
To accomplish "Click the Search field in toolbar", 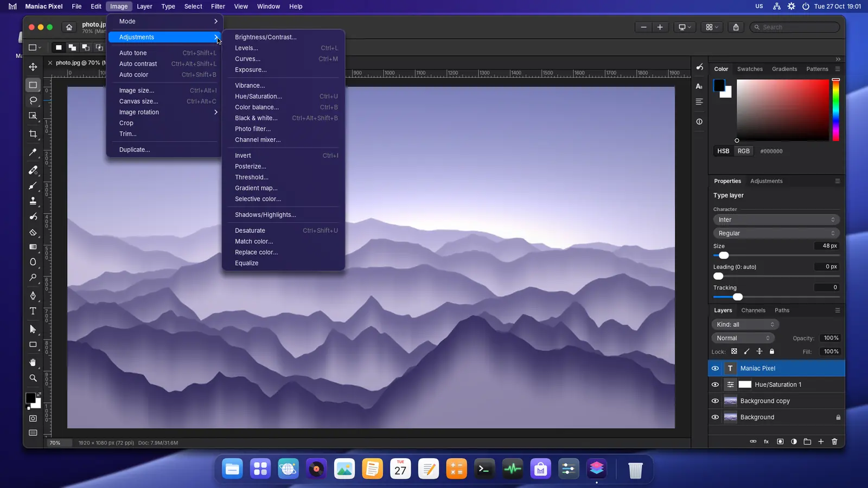I will (795, 27).
